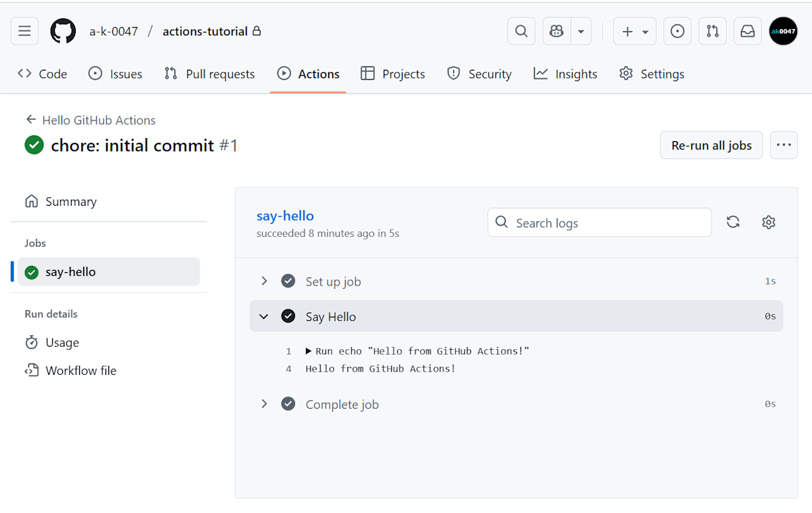Viewport: 812px width, 513px height.
Task: Switch to the Projects tab
Action: (393, 74)
